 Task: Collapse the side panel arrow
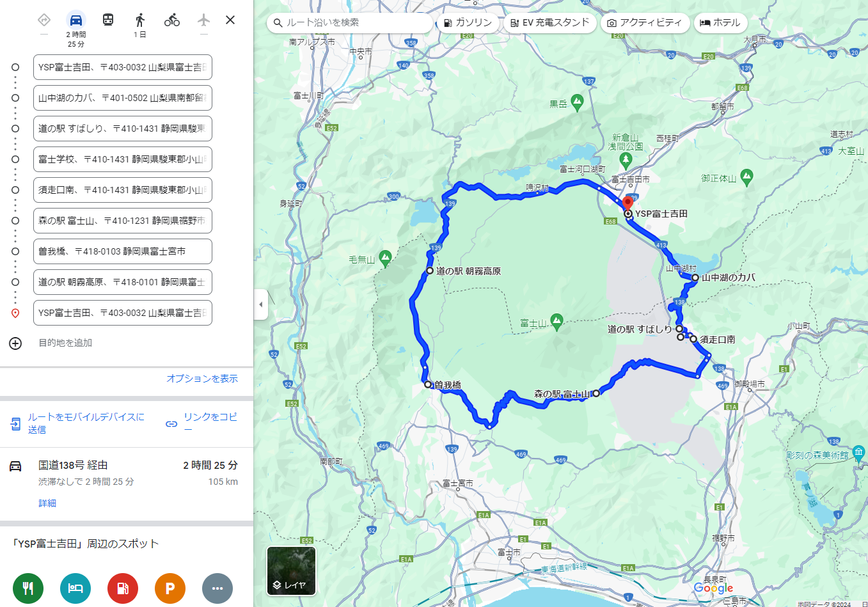260,304
